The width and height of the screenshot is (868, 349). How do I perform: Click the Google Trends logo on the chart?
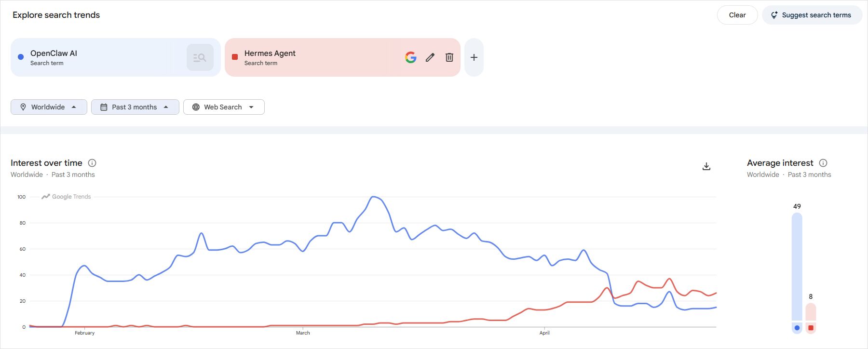(66, 196)
